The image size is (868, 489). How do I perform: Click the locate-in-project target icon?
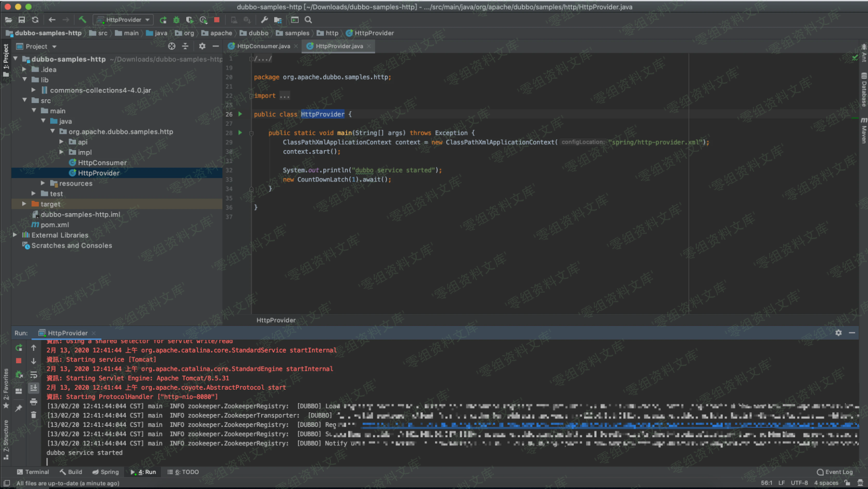pos(172,46)
